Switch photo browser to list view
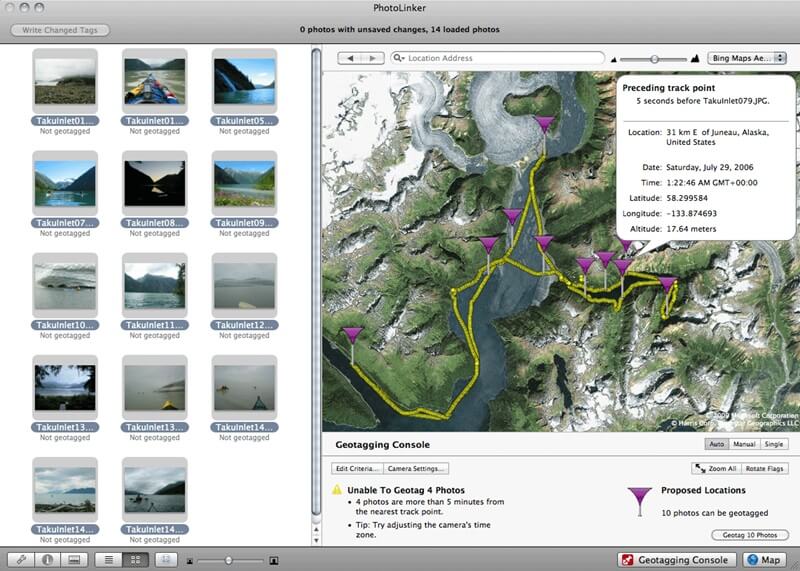 coord(110,560)
